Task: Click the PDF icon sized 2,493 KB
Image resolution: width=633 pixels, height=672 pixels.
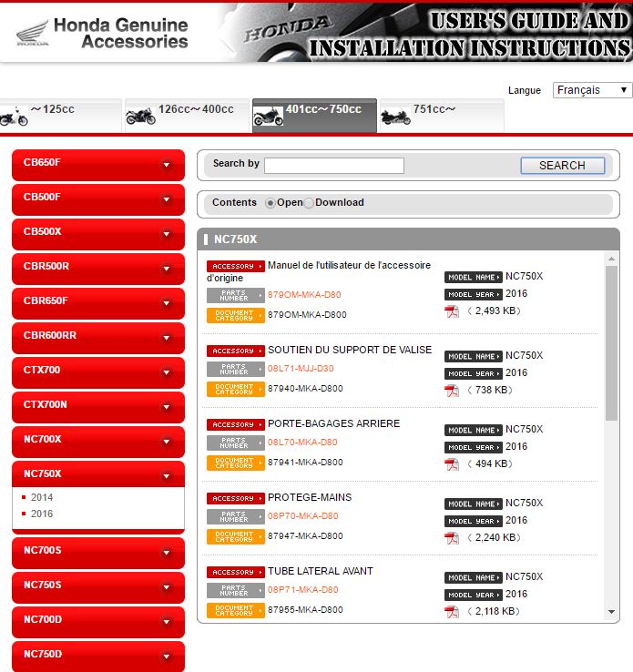Action: click(451, 311)
